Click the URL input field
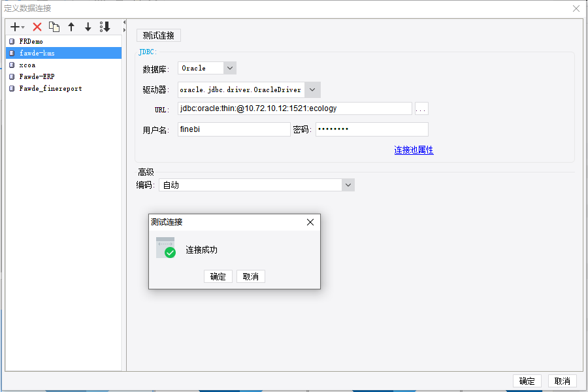 [295, 108]
